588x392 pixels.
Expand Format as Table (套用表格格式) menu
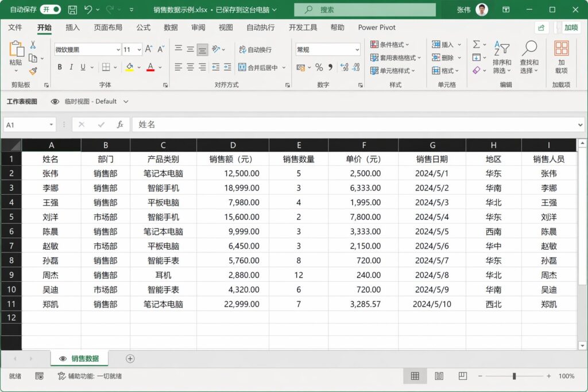(396, 58)
